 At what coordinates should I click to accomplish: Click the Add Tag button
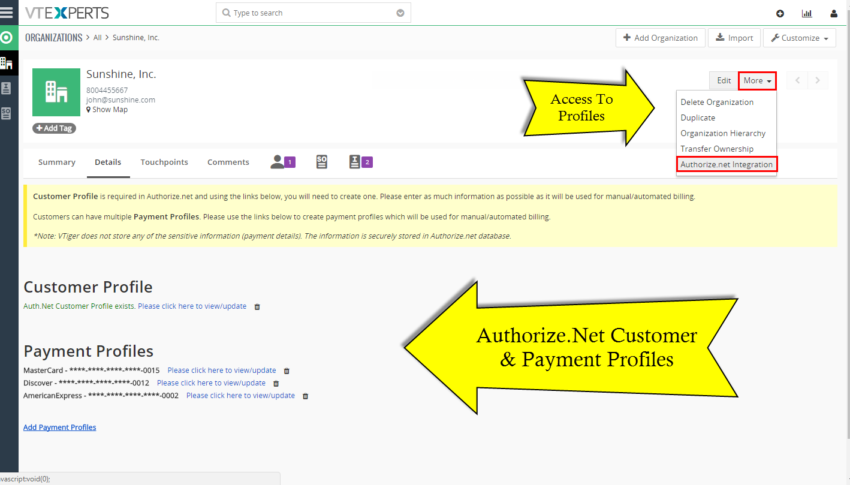tap(54, 128)
